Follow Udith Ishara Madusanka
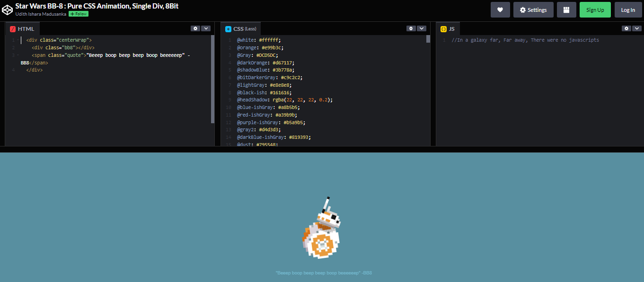 pos(78,14)
